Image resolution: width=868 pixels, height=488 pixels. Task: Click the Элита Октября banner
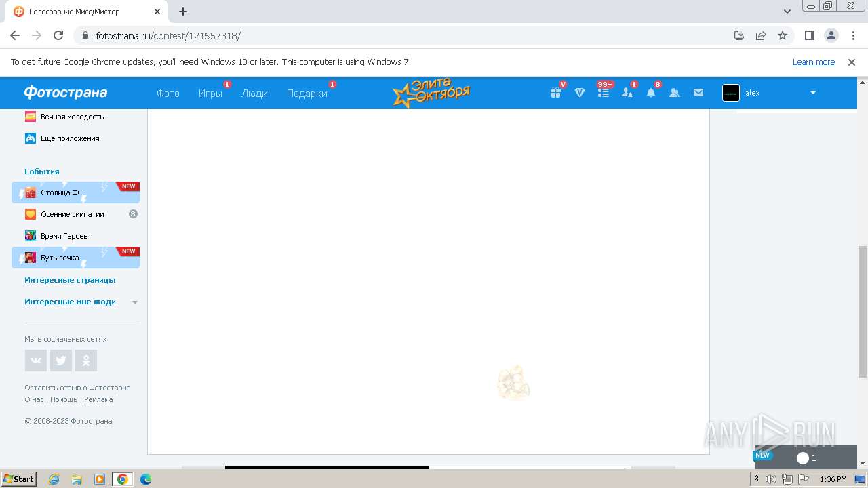coord(431,93)
